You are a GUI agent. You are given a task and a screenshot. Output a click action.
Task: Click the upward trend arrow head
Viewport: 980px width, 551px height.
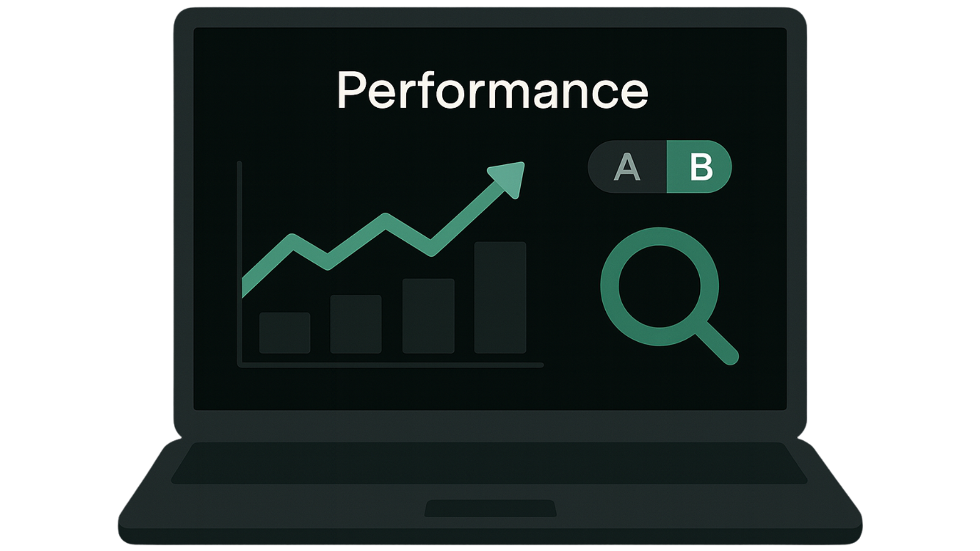(508, 179)
